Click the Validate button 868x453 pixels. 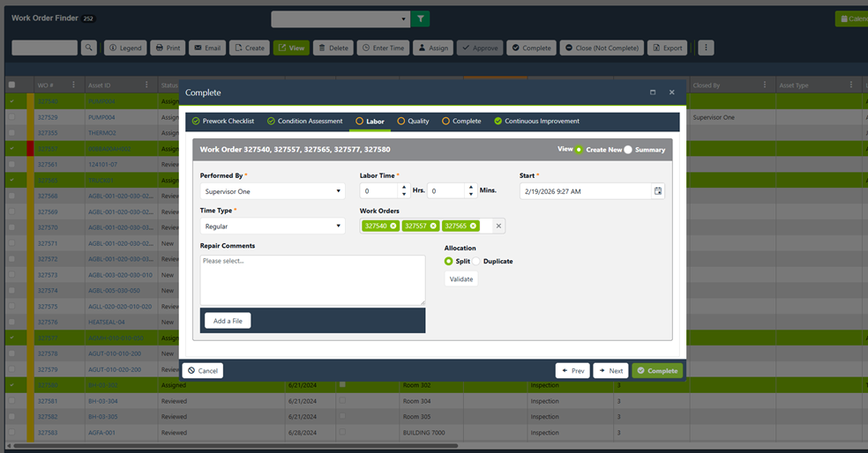coord(461,278)
